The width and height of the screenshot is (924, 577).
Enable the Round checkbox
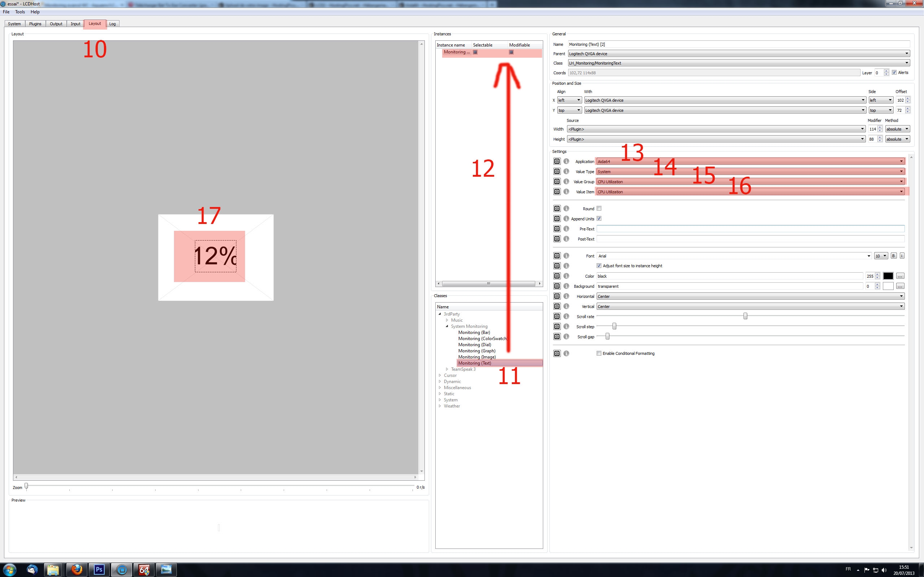click(x=599, y=208)
